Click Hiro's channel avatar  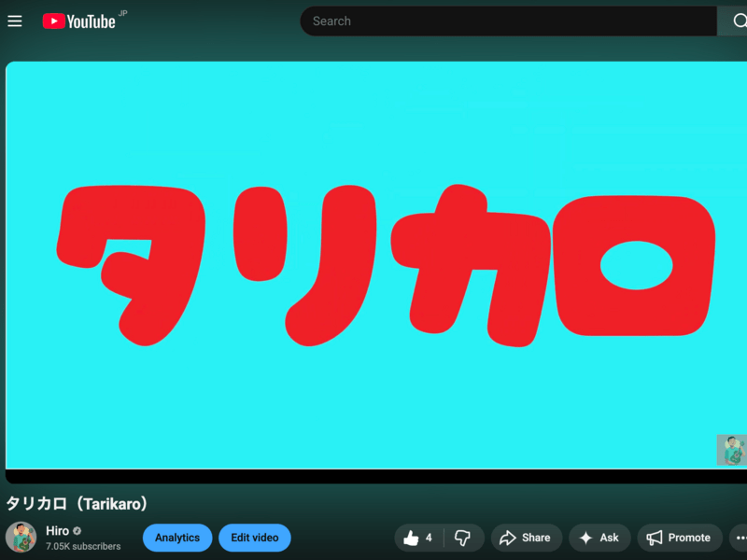[21, 538]
